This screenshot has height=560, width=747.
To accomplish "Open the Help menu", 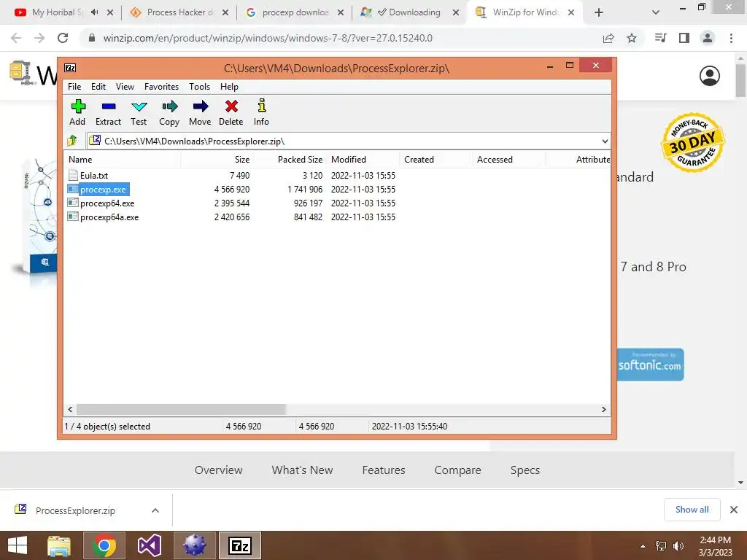I will 229,87.
